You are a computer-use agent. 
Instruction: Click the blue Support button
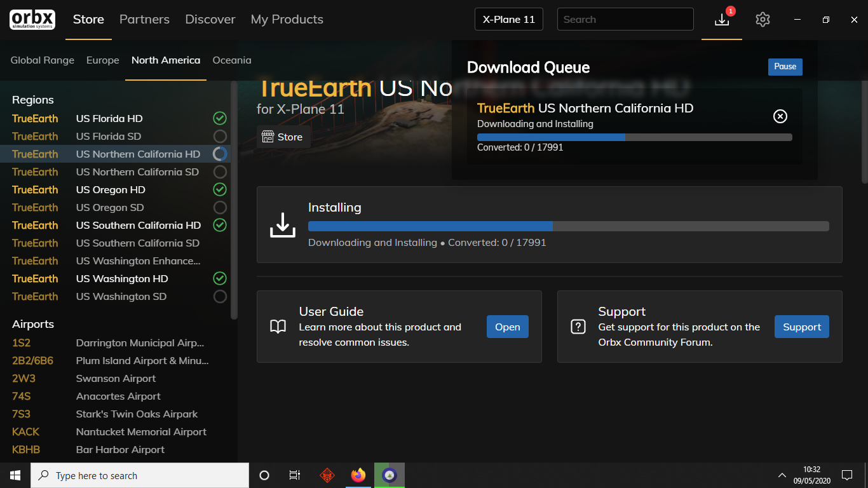pyautogui.click(x=802, y=327)
